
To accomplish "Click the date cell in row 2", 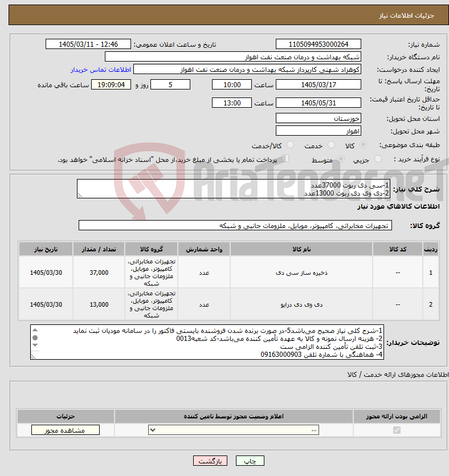I will (x=46, y=304).
